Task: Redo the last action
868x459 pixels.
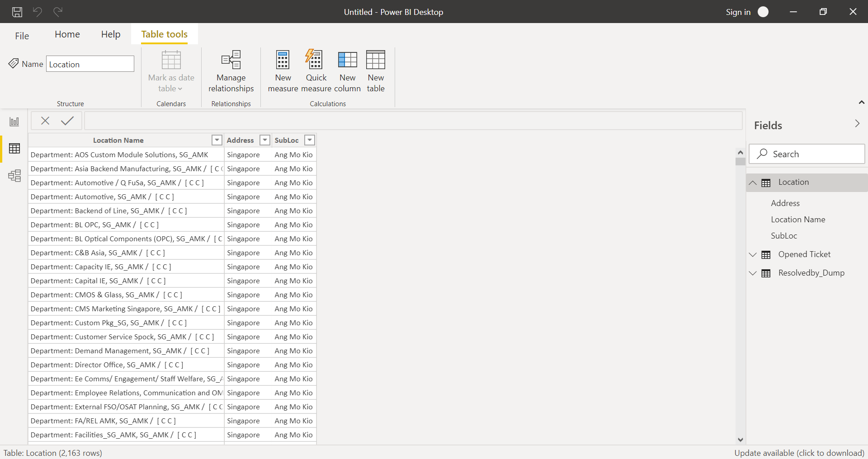Action: pos(58,12)
